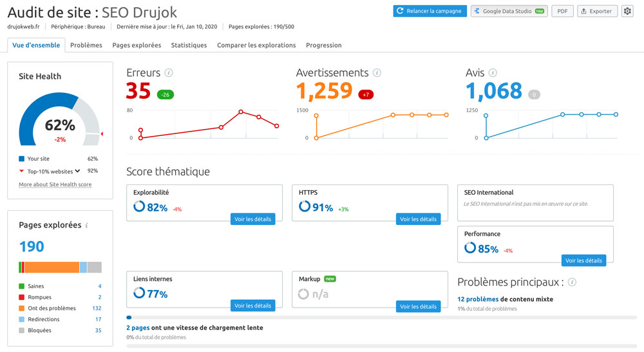Go to the Statistiques tab
This screenshot has height=352, width=644.
189,45
